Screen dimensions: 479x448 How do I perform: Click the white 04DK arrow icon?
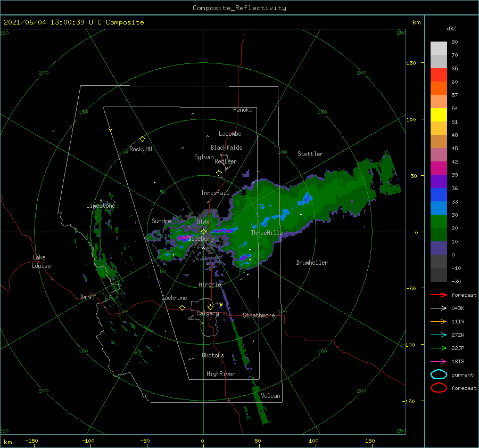[x=439, y=308]
